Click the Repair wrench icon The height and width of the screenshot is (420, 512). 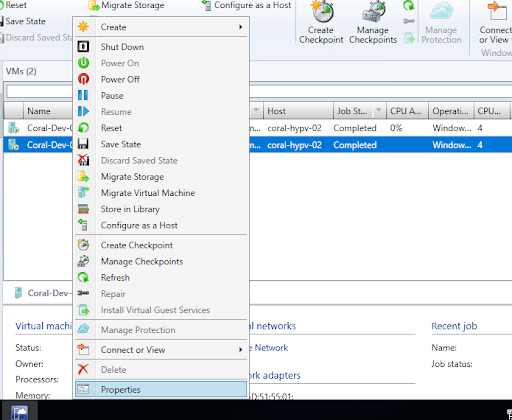83,293
